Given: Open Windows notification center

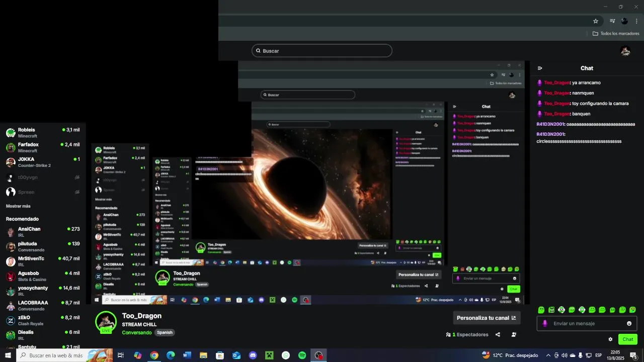Looking at the screenshot, I should 633,355.
